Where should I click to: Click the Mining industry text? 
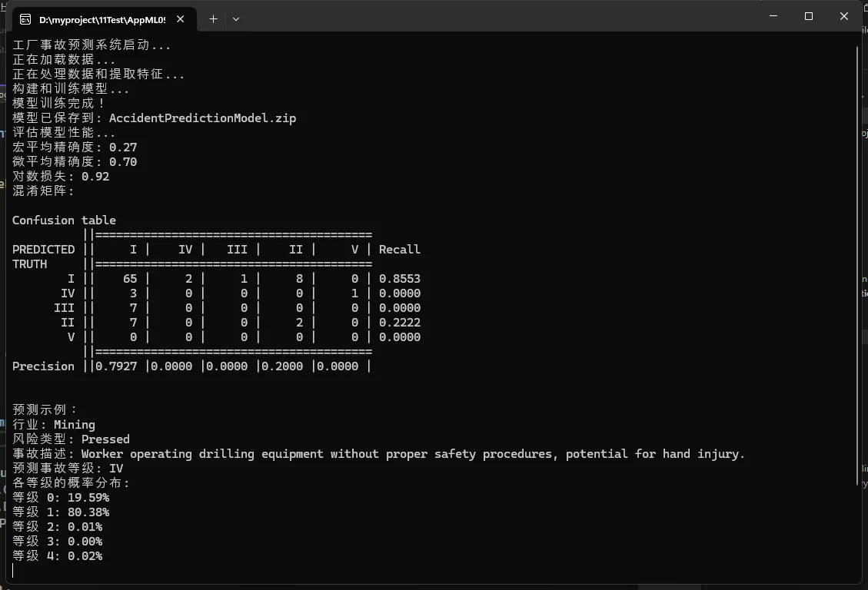tap(75, 425)
